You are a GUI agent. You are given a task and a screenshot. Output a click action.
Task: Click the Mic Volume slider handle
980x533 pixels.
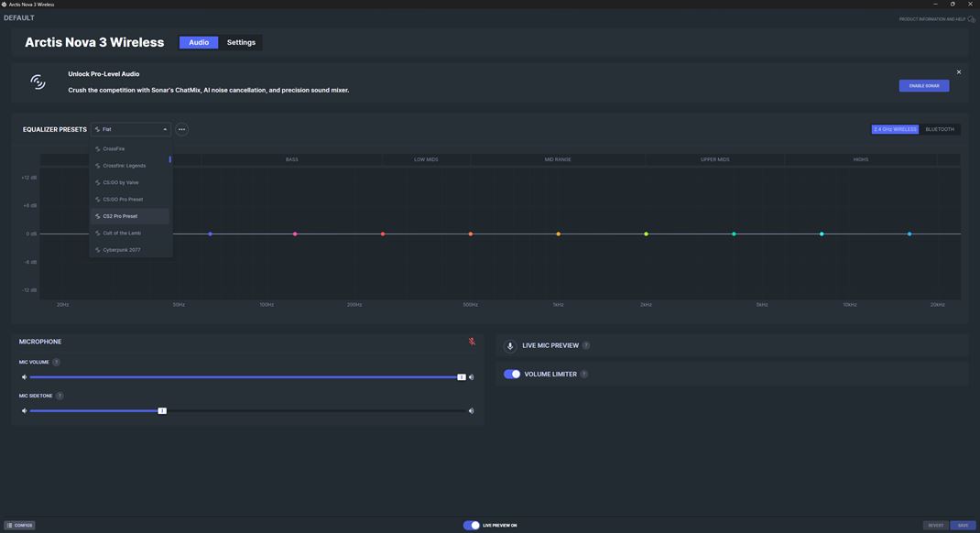[x=462, y=376]
